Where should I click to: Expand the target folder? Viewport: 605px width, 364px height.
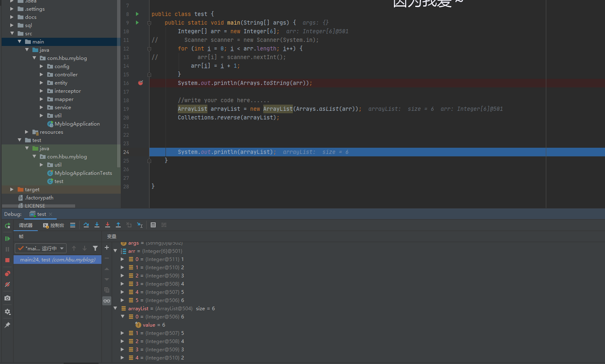12,189
